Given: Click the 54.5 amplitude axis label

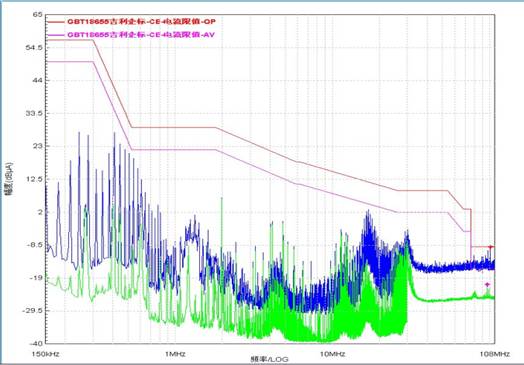Looking at the screenshot, I should click(x=34, y=48).
